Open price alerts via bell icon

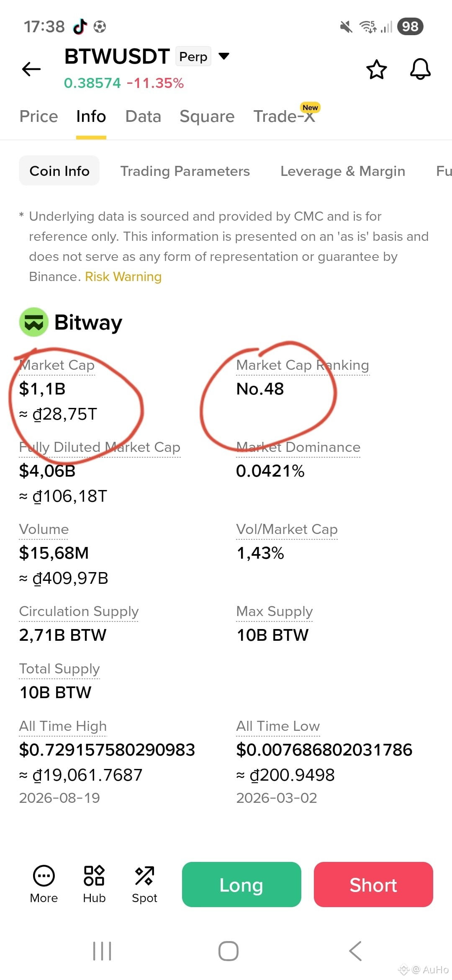pyautogui.click(x=420, y=69)
